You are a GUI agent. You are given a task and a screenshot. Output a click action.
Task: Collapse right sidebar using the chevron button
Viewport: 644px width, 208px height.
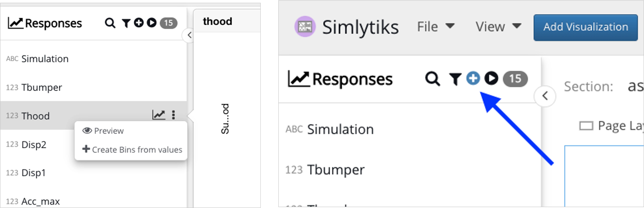[x=545, y=96]
